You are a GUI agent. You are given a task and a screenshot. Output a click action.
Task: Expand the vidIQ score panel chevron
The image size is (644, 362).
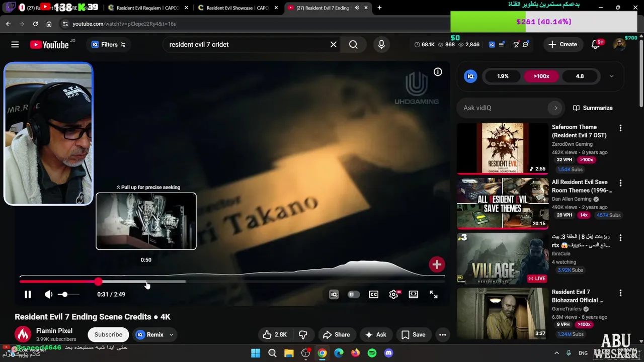611,76
